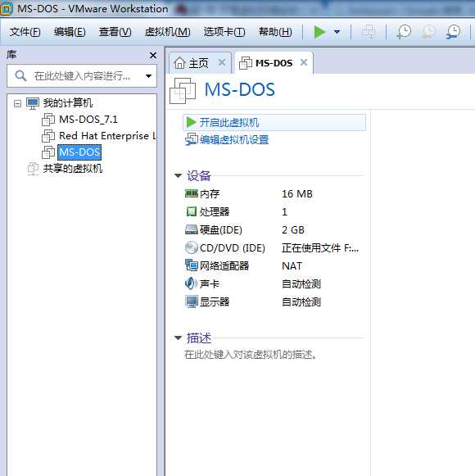
Task: Click 编辑虚拟机设置 link
Action: click(x=234, y=139)
